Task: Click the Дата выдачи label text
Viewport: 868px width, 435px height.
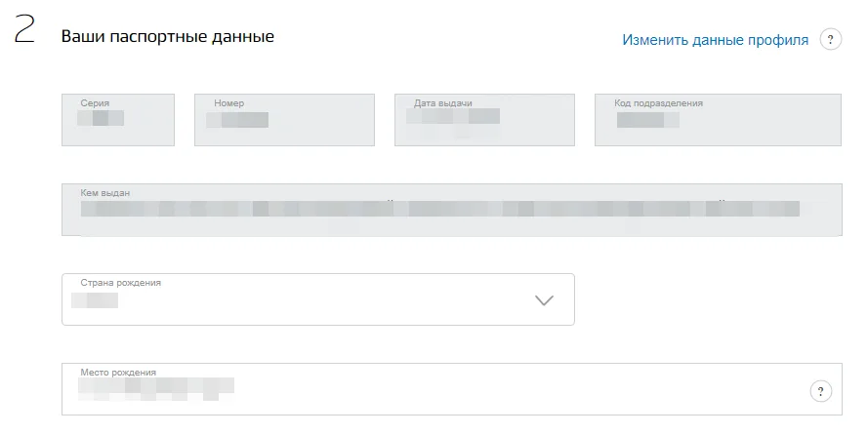Action: tap(443, 102)
